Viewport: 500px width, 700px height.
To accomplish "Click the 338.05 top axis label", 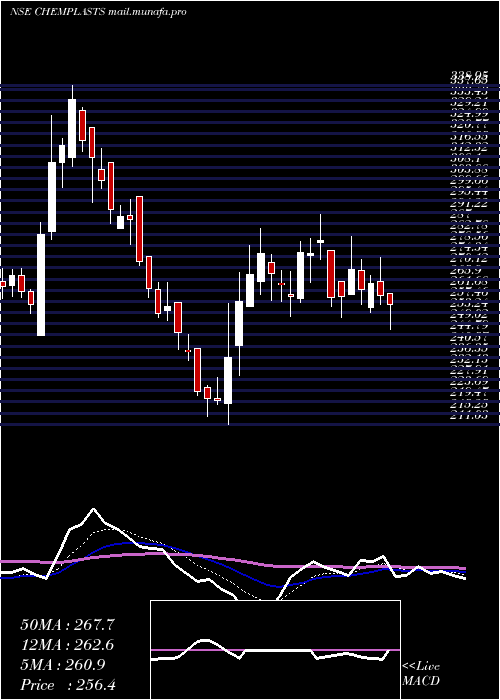I will coord(468,75).
